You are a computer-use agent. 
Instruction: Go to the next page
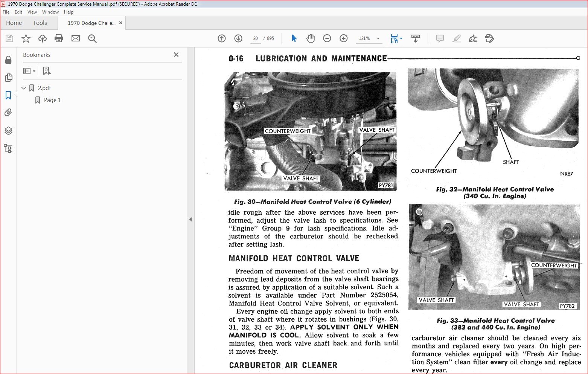[x=238, y=38]
